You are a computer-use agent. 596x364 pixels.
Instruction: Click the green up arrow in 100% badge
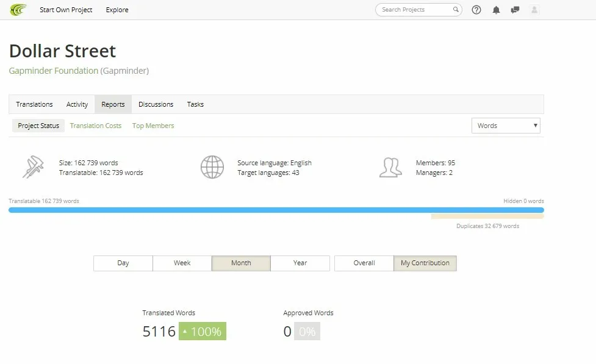[185, 331]
